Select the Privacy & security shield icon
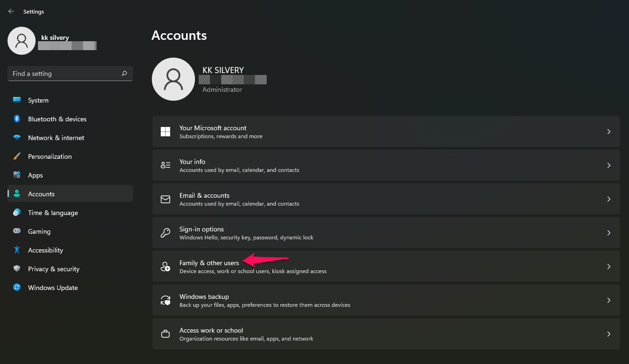Image resolution: width=629 pixels, height=364 pixels. tap(16, 269)
